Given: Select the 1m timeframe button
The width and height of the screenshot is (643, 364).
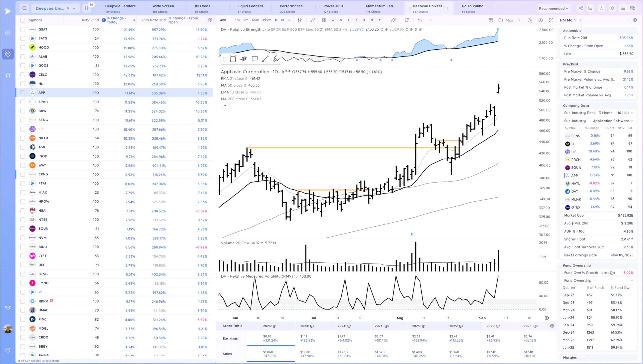Looking at the screenshot, I should [237, 20].
